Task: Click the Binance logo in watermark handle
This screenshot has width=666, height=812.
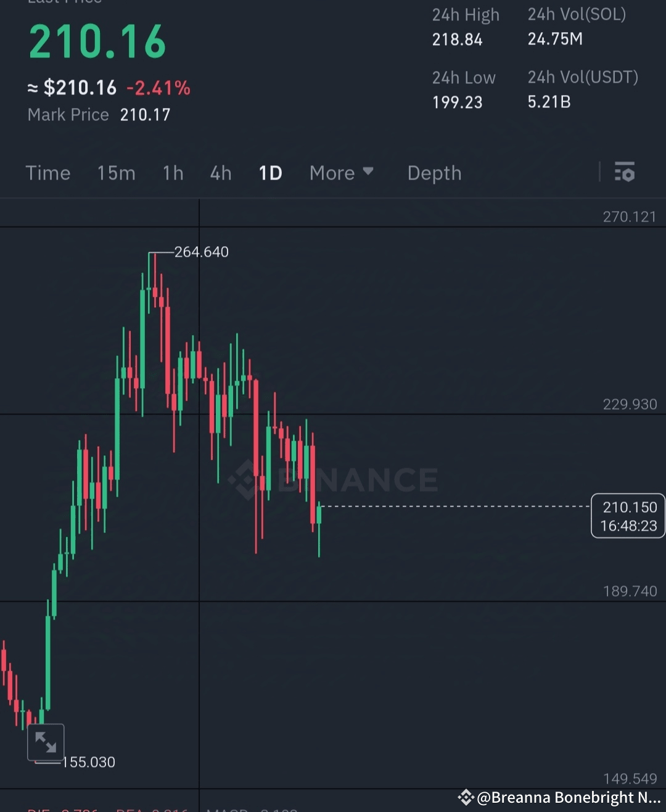Action: point(466,797)
